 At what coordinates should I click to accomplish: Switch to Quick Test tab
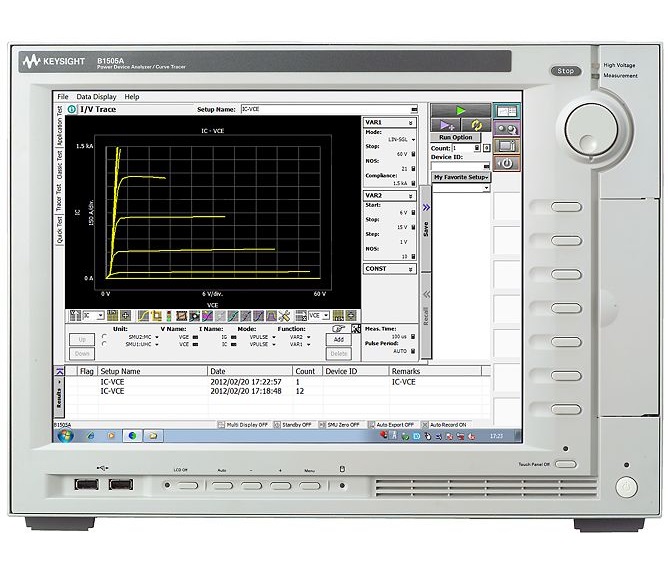point(59,230)
